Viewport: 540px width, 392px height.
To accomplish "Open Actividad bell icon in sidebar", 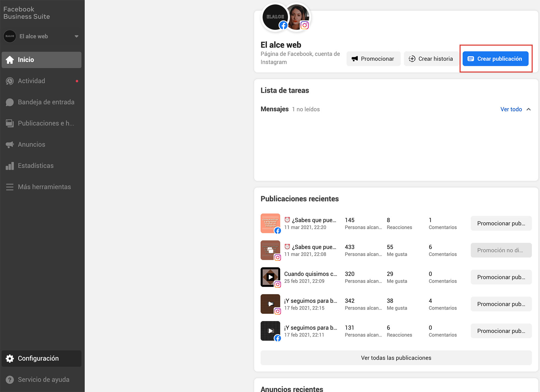I will [10, 81].
